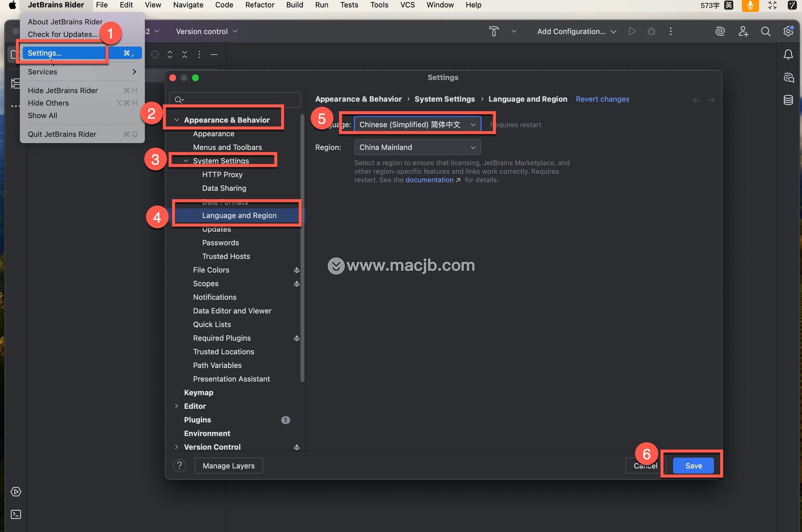Screen dimensions: 802x532
Task: Open the documentation link
Action: tap(429, 180)
